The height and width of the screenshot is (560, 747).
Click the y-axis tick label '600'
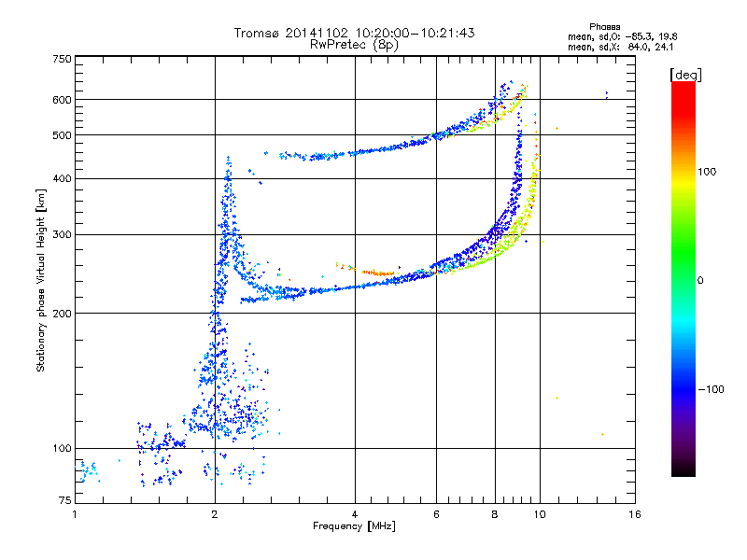pos(63,100)
